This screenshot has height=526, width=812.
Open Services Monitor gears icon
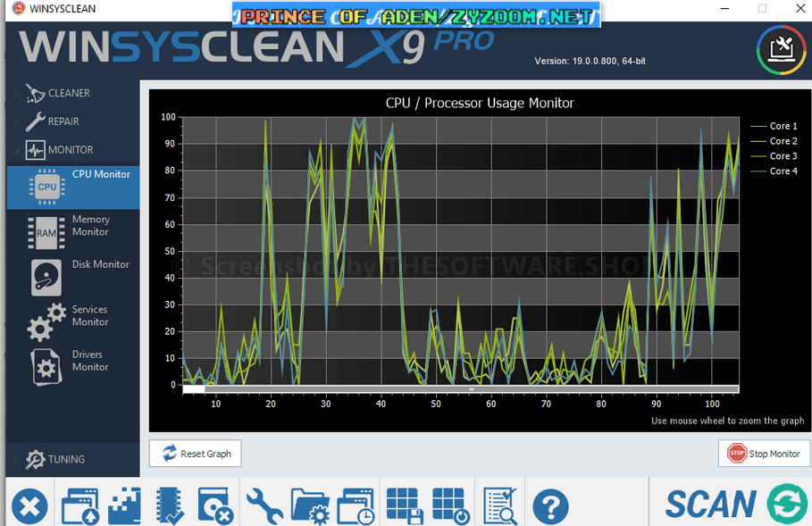46,322
